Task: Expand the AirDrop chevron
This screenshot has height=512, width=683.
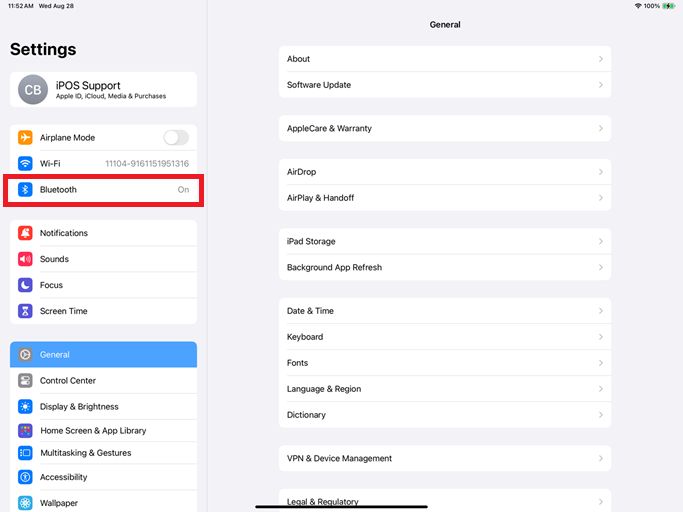Action: pyautogui.click(x=601, y=172)
